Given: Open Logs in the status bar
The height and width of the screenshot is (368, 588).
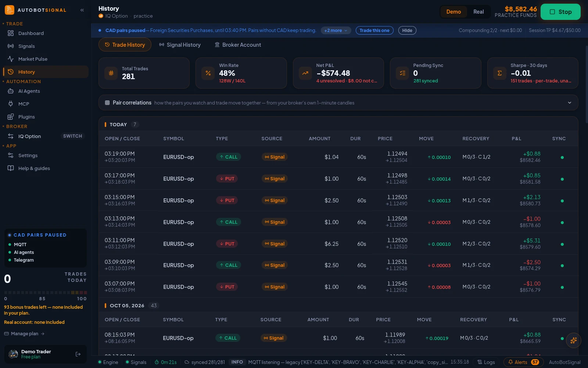Looking at the screenshot, I should pyautogui.click(x=486, y=362).
